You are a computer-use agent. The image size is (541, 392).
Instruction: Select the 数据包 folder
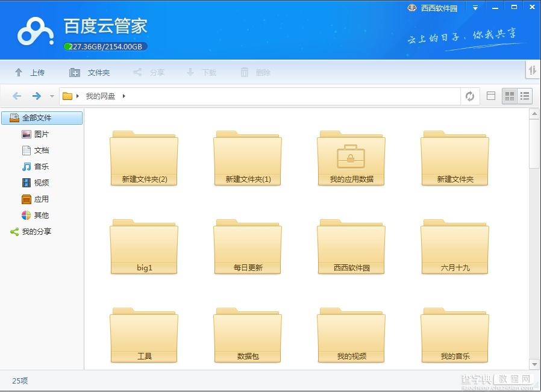[x=248, y=335]
